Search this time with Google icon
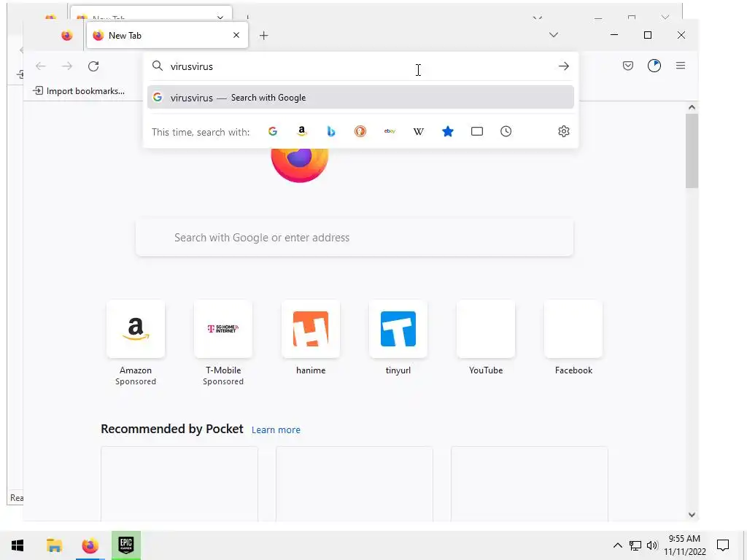The height and width of the screenshot is (560, 747). (273, 131)
